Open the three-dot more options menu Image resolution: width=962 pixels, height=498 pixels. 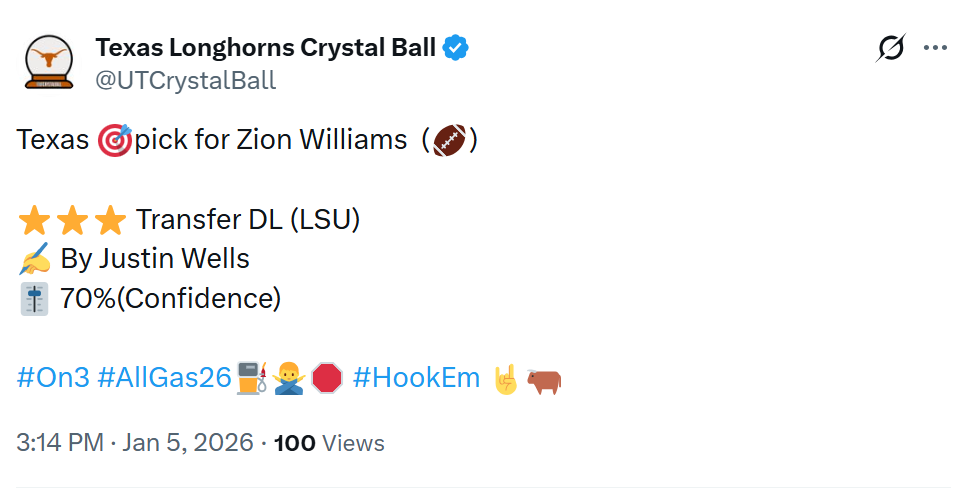pyautogui.click(x=935, y=48)
